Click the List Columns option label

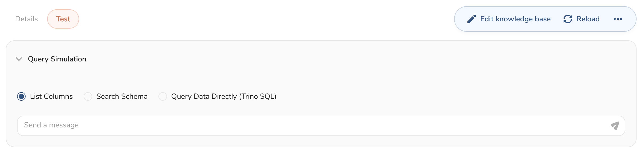(51, 96)
